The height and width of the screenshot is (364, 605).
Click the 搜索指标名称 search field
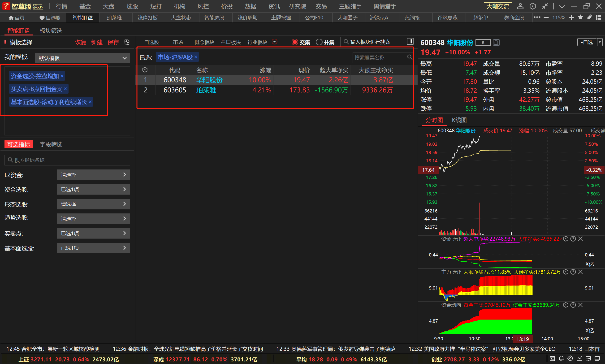(67, 160)
